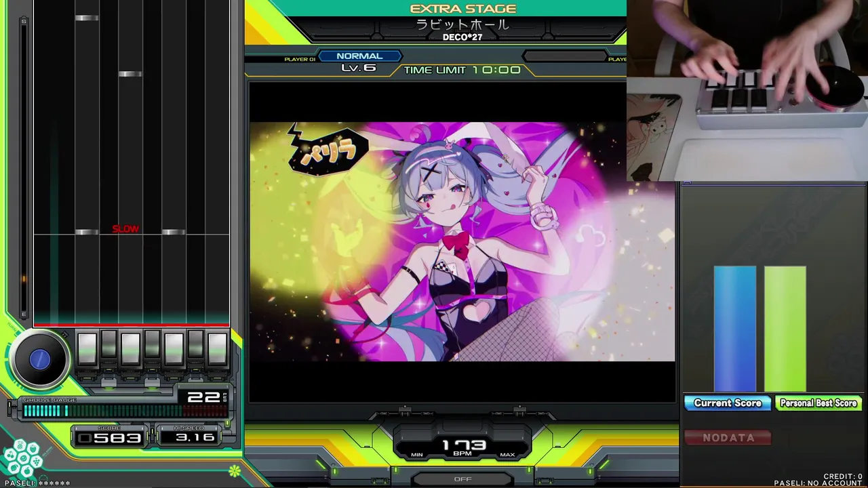Select the NORMAL difficulty badge
The height and width of the screenshot is (488, 868).
pyautogui.click(x=359, y=56)
